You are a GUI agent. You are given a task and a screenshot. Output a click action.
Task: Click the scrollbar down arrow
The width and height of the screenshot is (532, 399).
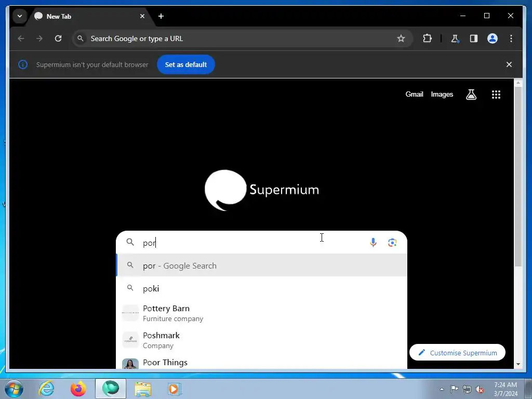coord(518,364)
